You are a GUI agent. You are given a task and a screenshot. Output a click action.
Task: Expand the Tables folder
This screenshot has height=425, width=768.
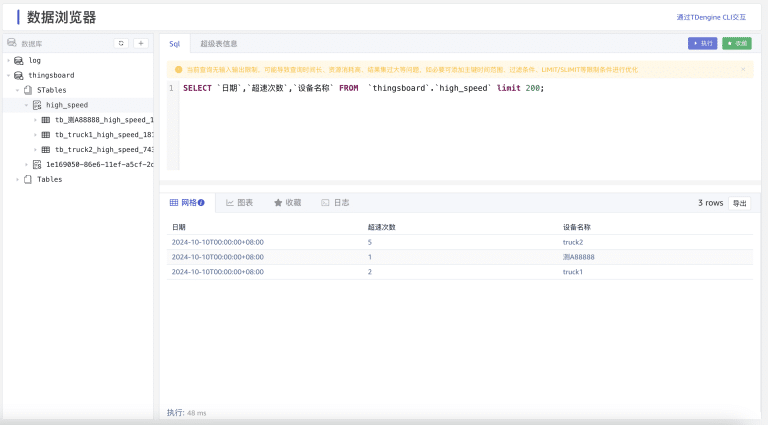[17, 179]
